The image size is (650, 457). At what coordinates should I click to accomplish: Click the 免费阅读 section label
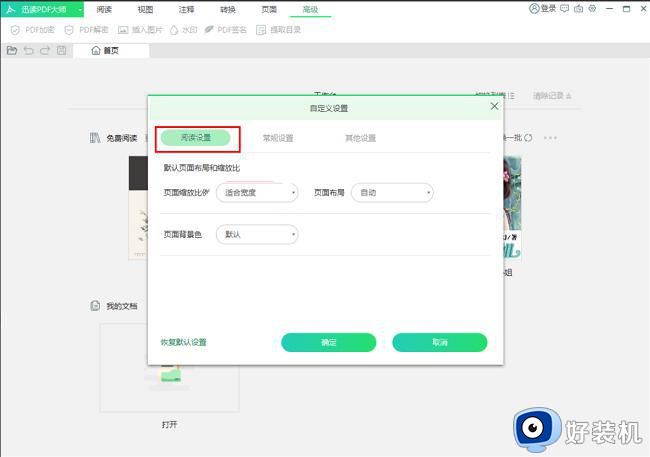click(121, 139)
